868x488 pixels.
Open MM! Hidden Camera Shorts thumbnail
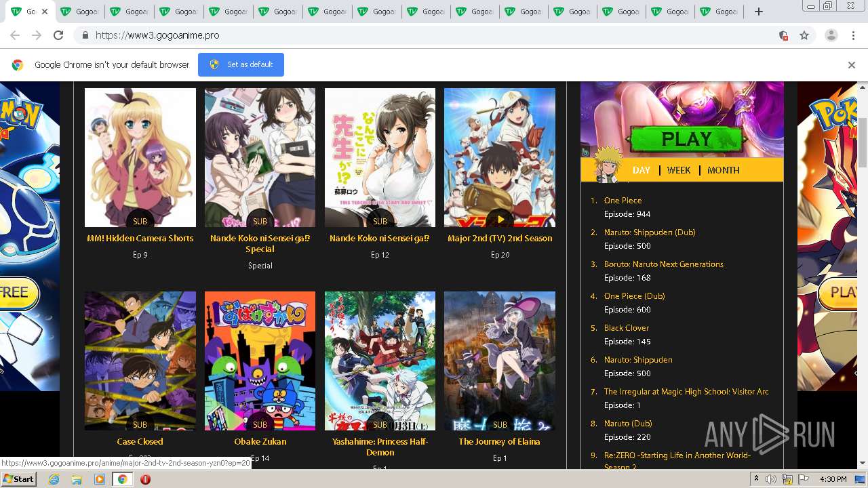(140, 157)
